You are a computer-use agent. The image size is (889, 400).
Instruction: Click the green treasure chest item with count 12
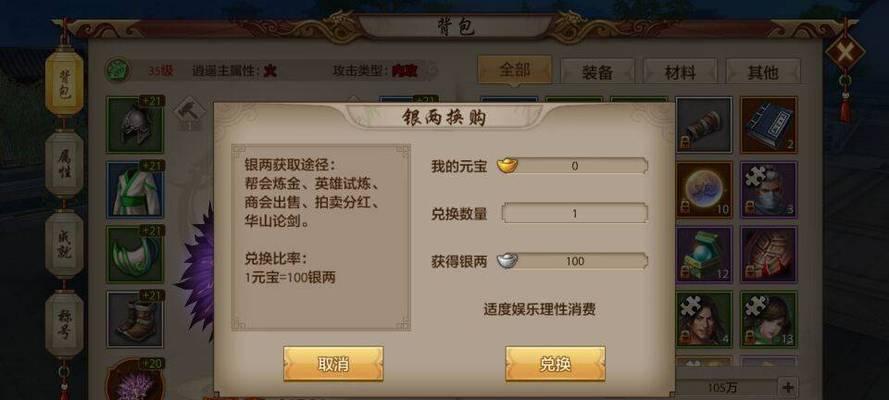coord(704,255)
